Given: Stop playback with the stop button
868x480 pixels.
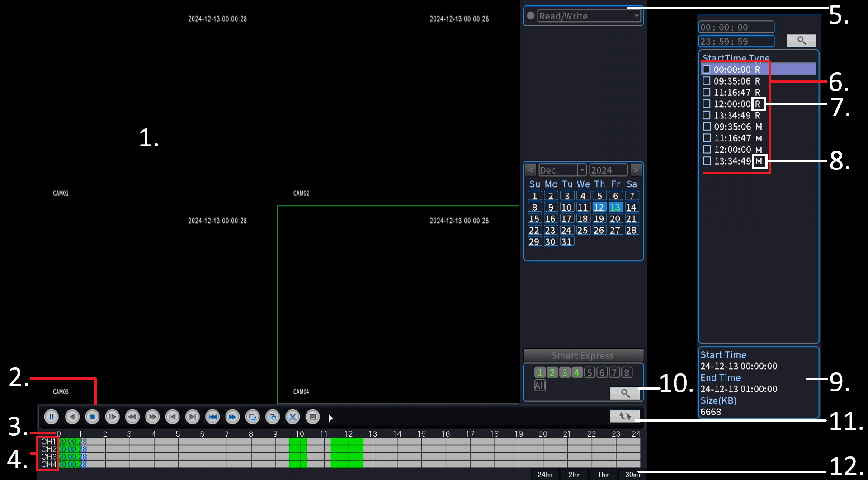Looking at the screenshot, I should [x=92, y=417].
